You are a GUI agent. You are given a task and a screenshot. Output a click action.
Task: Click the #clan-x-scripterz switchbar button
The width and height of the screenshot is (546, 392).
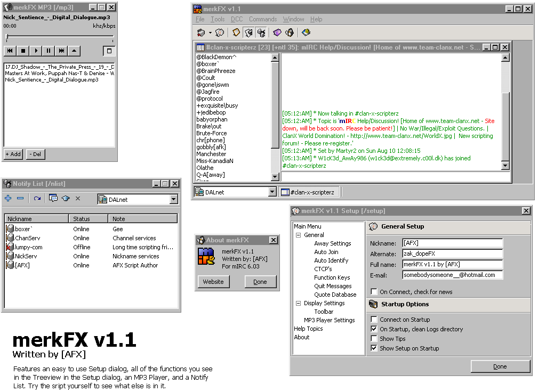coord(309,192)
